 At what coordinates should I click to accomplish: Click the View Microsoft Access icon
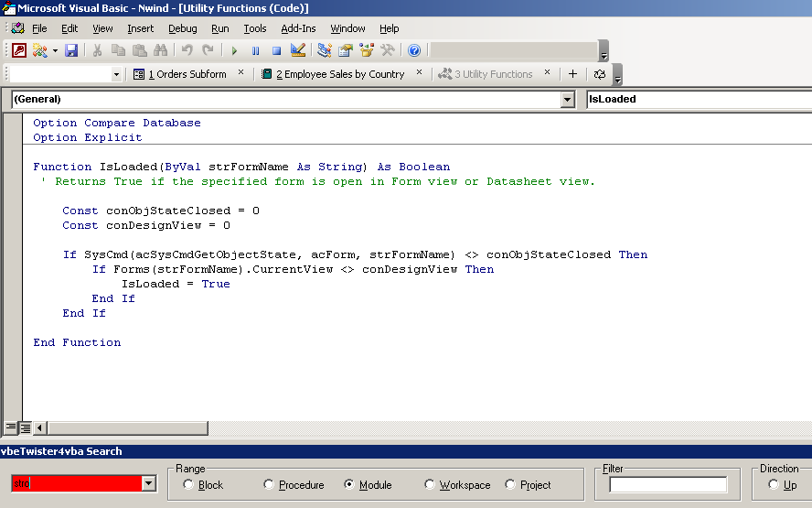(19, 50)
